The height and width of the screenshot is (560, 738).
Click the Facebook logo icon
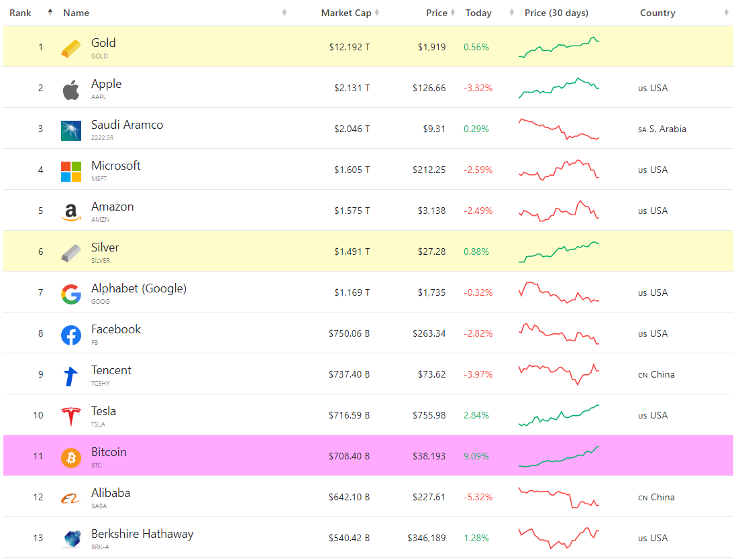click(x=71, y=335)
